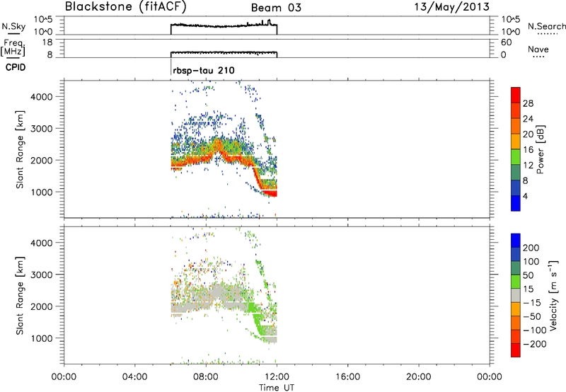
Task: Select the 18 tick on frequency axis
Action: 47,42
